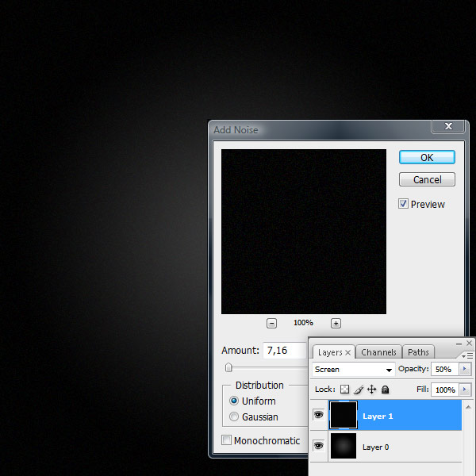Hide Layer 0 via its eye icon
The height and width of the screenshot is (476, 476).
pyautogui.click(x=318, y=445)
